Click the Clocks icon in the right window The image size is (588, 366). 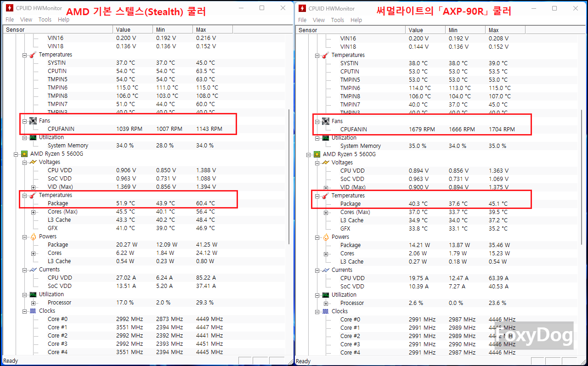[x=325, y=311]
